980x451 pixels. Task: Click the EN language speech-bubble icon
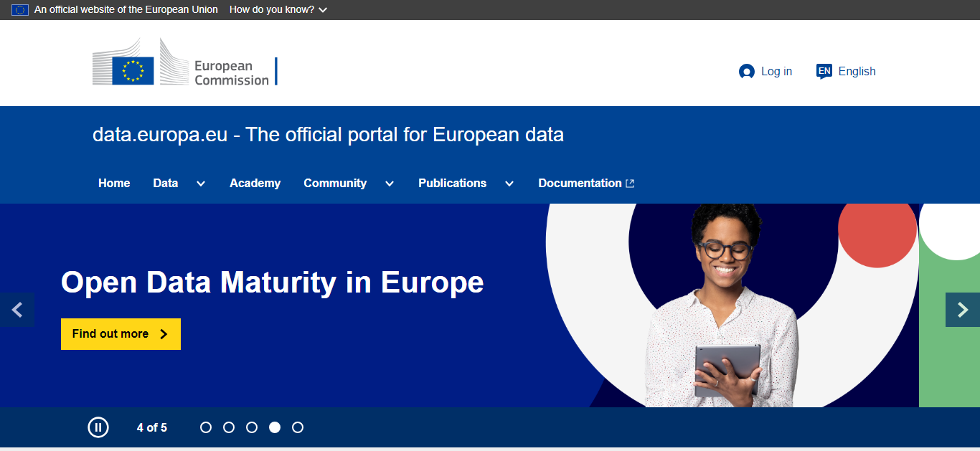[824, 71]
